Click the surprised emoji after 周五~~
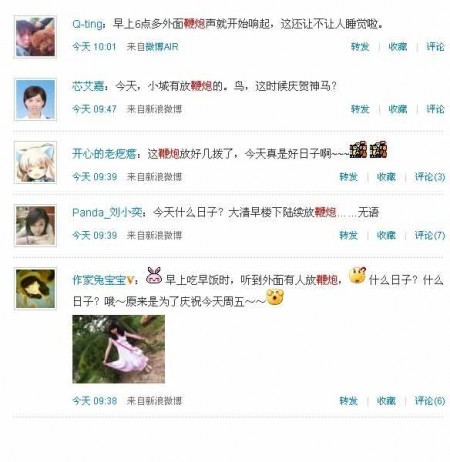 tap(275, 297)
